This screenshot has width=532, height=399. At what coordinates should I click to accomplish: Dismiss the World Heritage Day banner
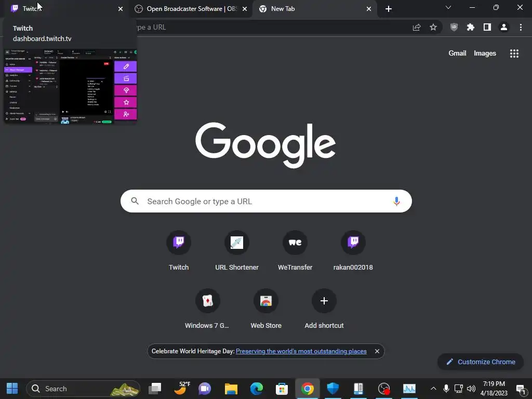pyautogui.click(x=377, y=351)
